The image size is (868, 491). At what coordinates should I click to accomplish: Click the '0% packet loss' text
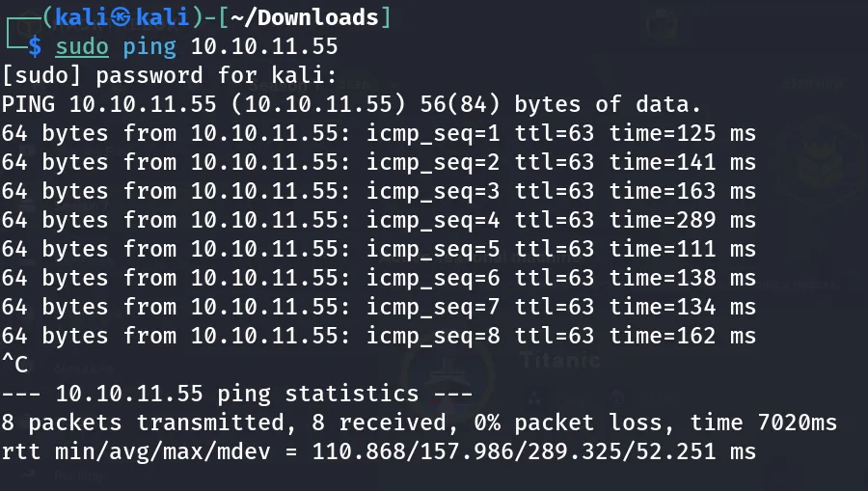click(573, 423)
